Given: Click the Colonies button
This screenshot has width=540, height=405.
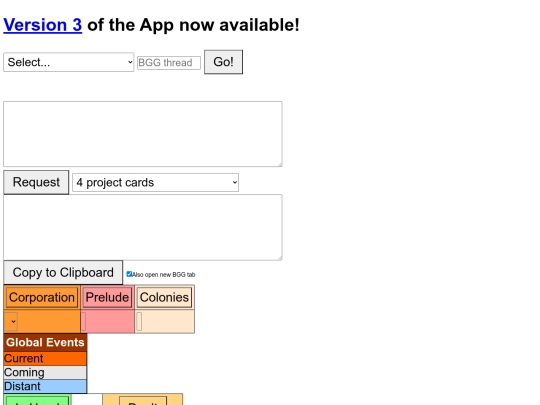Looking at the screenshot, I should tap(164, 297).
